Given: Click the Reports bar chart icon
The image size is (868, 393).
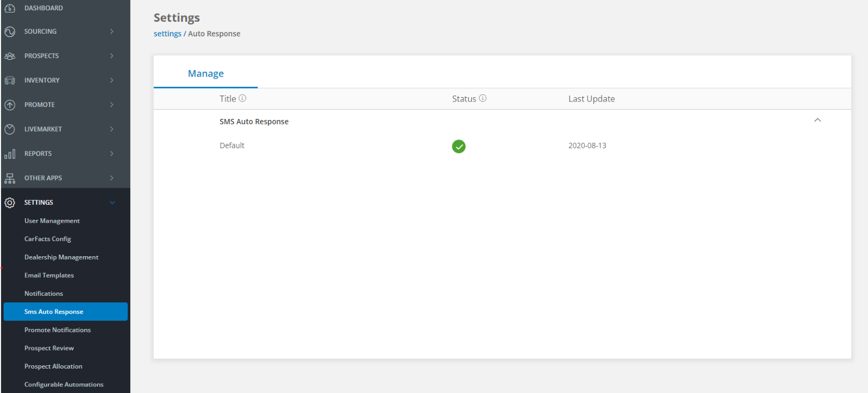Looking at the screenshot, I should click(10, 154).
